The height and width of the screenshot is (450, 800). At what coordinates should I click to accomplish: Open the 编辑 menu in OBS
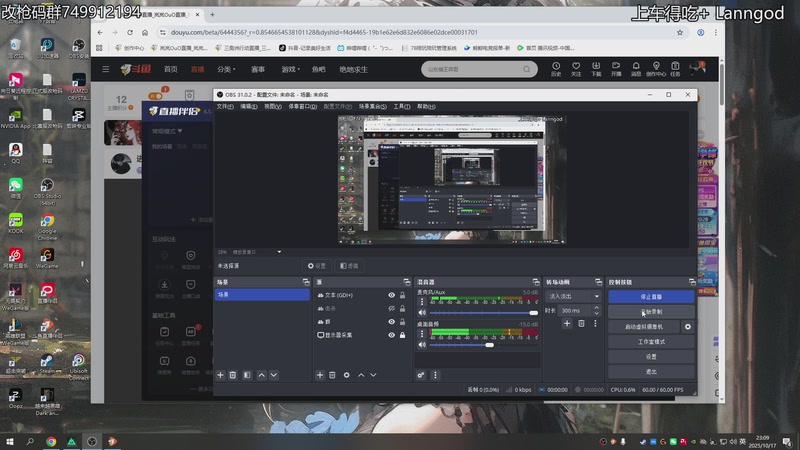249,107
